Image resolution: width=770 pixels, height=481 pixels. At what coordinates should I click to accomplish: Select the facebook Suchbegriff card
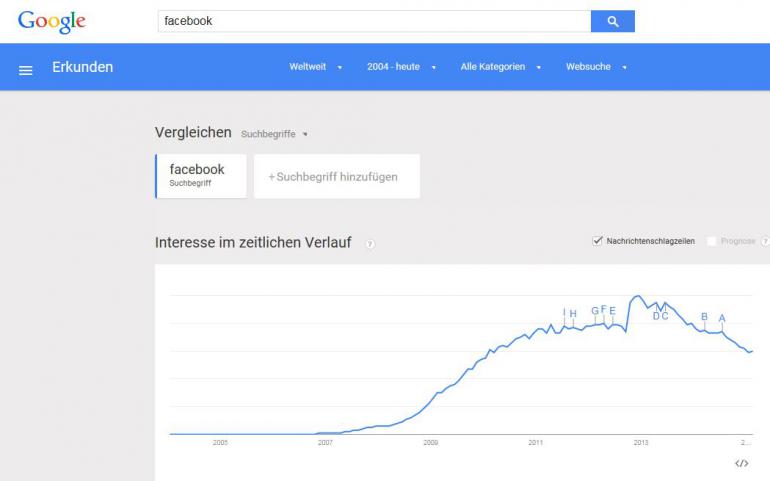click(201, 176)
